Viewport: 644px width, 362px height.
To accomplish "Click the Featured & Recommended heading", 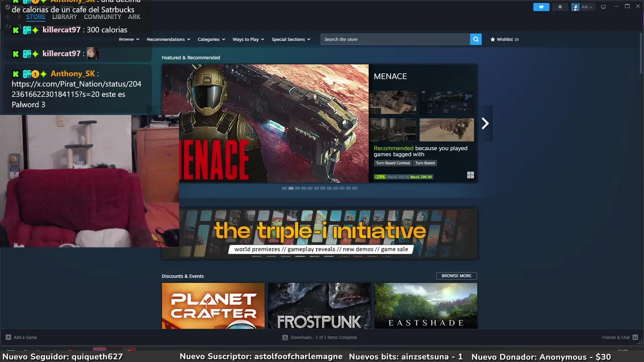I will [x=191, y=57].
